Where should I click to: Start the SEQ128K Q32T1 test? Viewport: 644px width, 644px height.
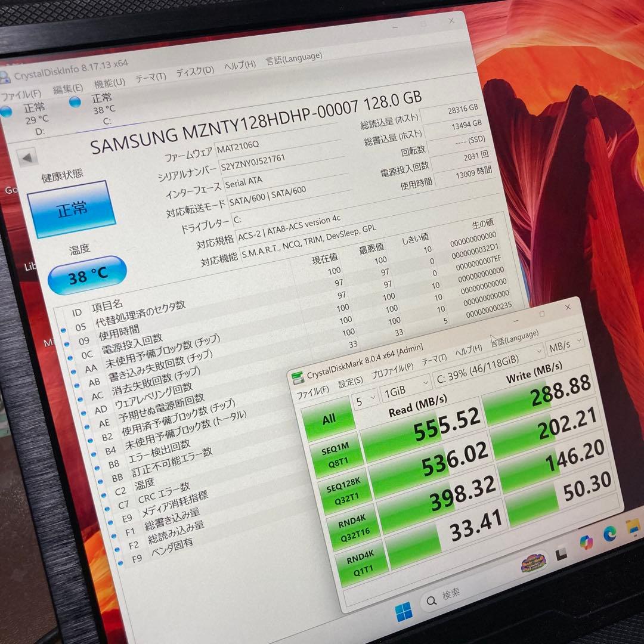345,492
